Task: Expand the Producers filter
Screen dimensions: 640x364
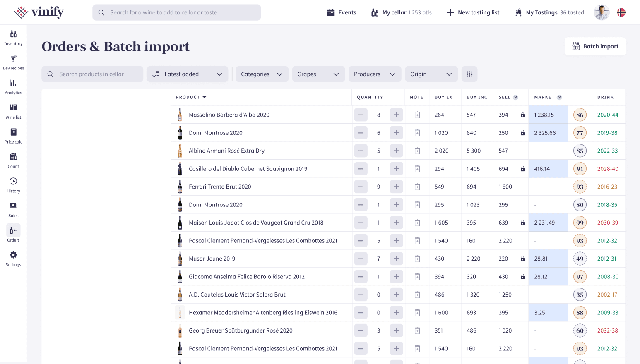Action: coord(375,74)
